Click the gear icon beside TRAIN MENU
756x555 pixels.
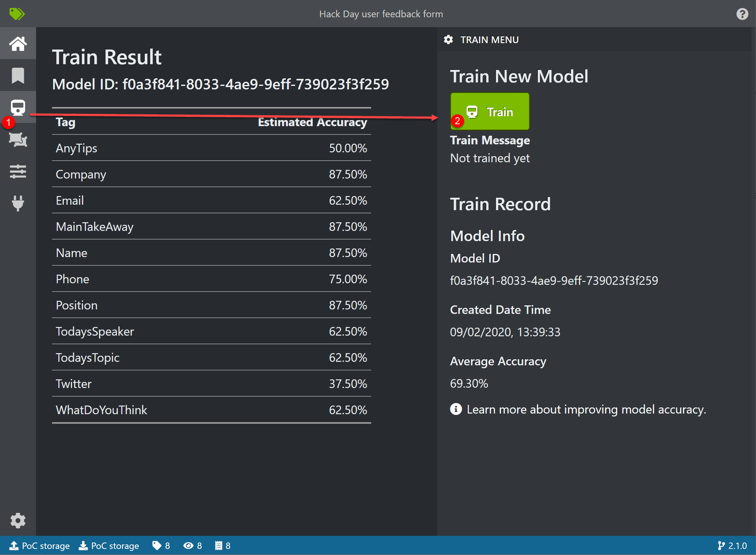pyautogui.click(x=448, y=40)
